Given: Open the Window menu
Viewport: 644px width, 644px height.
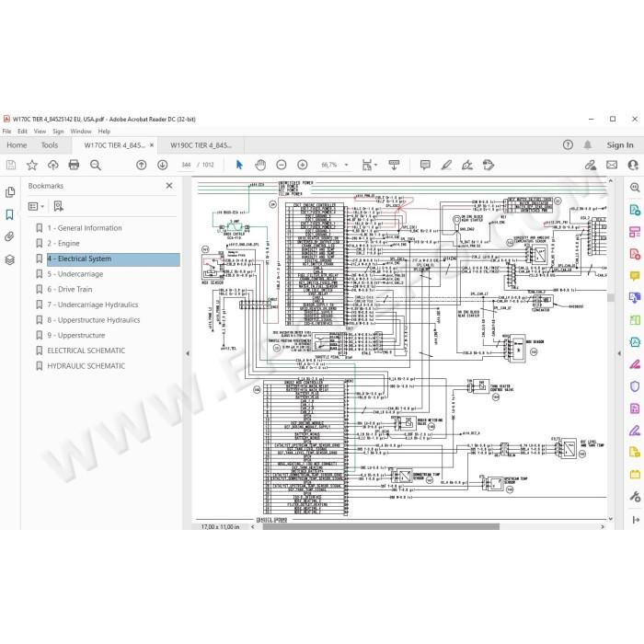Looking at the screenshot, I should [x=81, y=132].
